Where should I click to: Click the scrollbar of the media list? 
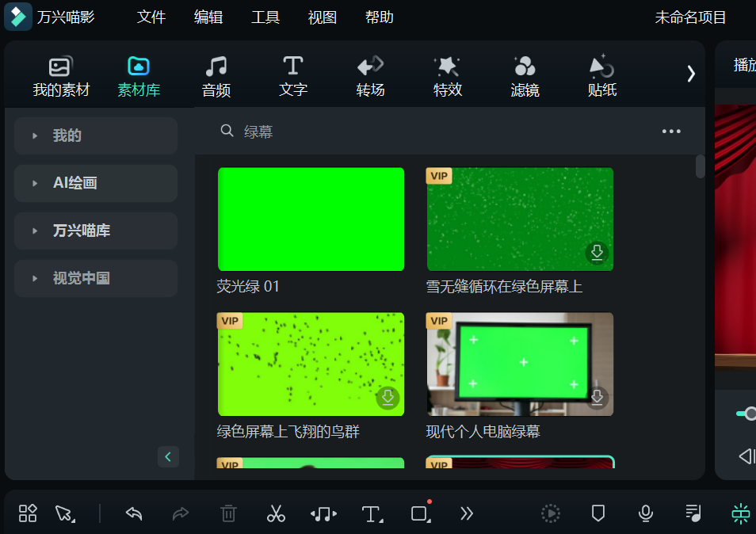701,166
